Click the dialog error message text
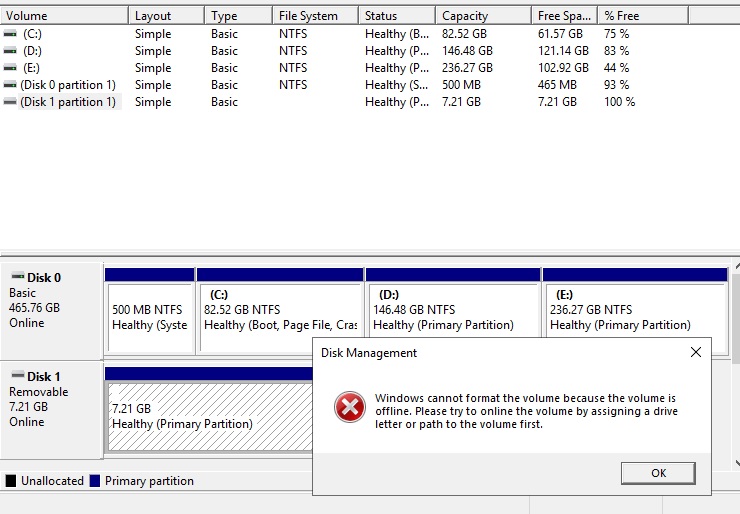 coord(526,411)
